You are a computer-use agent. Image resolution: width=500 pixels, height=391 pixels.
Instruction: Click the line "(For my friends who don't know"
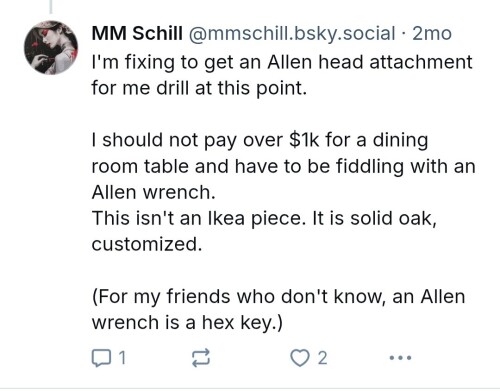(x=278, y=297)
